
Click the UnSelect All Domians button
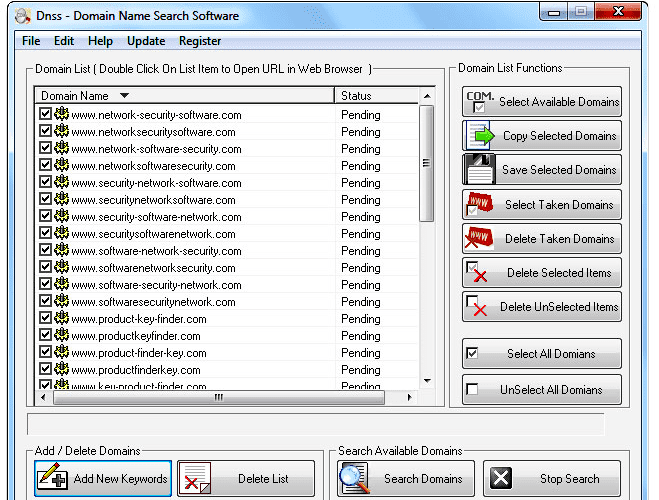pyautogui.click(x=542, y=389)
